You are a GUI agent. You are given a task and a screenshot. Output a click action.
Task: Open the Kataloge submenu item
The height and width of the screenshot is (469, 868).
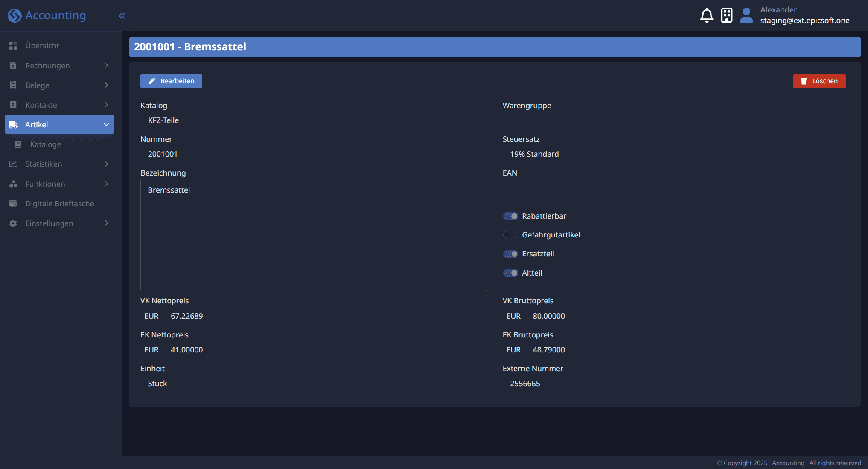click(59, 144)
